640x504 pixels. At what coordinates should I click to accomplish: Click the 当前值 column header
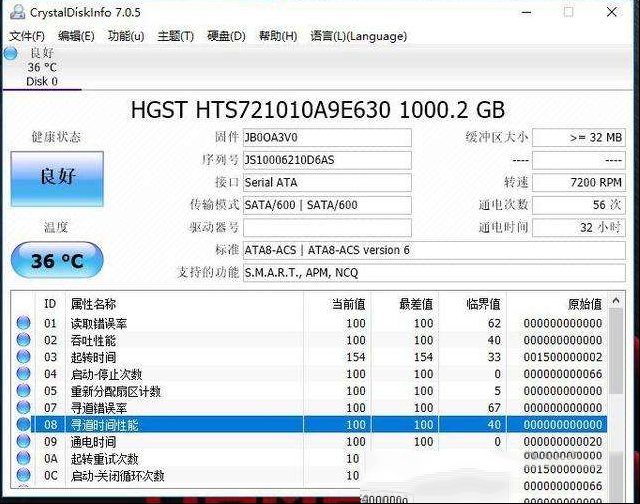(337, 304)
